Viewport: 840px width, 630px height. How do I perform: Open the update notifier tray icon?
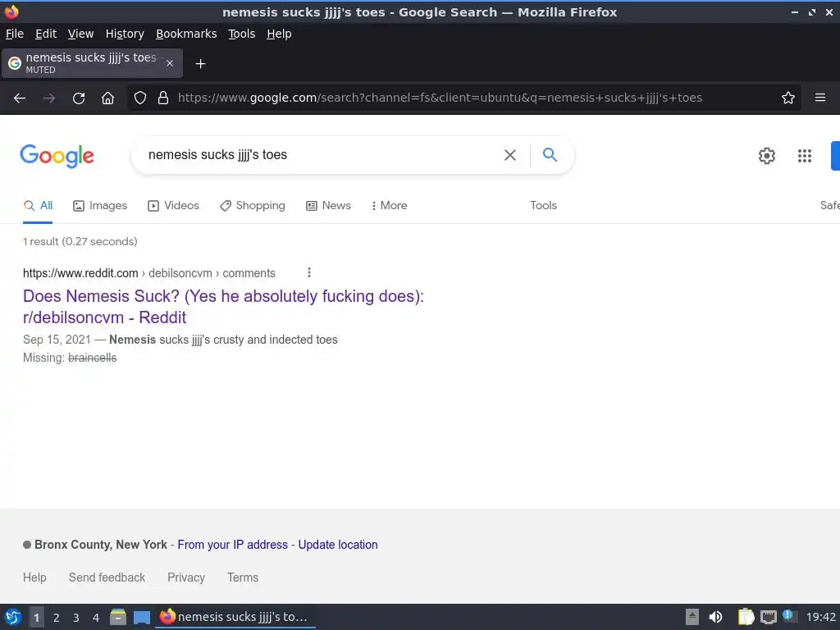(788, 615)
